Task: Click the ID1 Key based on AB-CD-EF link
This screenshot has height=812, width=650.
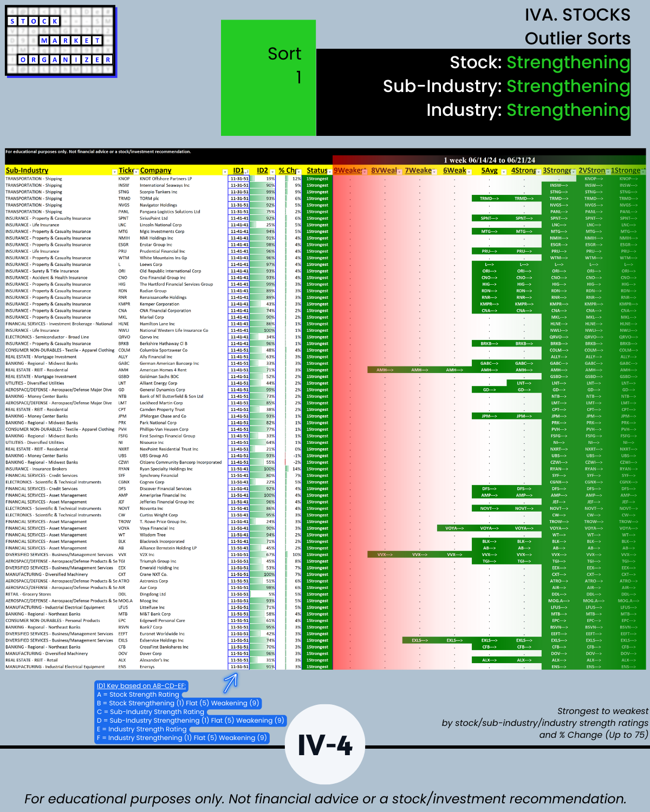Action: pyautogui.click(x=141, y=686)
